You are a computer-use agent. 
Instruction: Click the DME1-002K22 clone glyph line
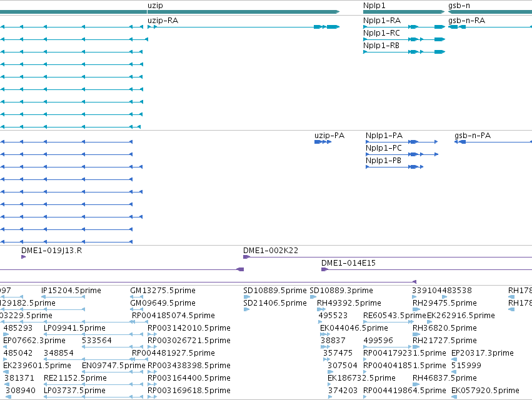[x=388, y=257]
